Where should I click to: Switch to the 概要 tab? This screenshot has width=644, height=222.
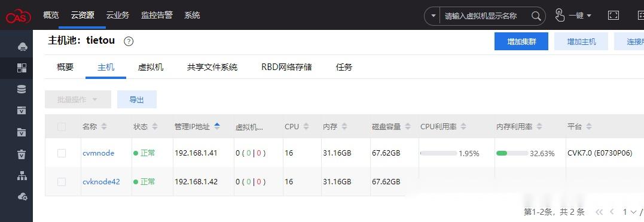pyautogui.click(x=65, y=67)
